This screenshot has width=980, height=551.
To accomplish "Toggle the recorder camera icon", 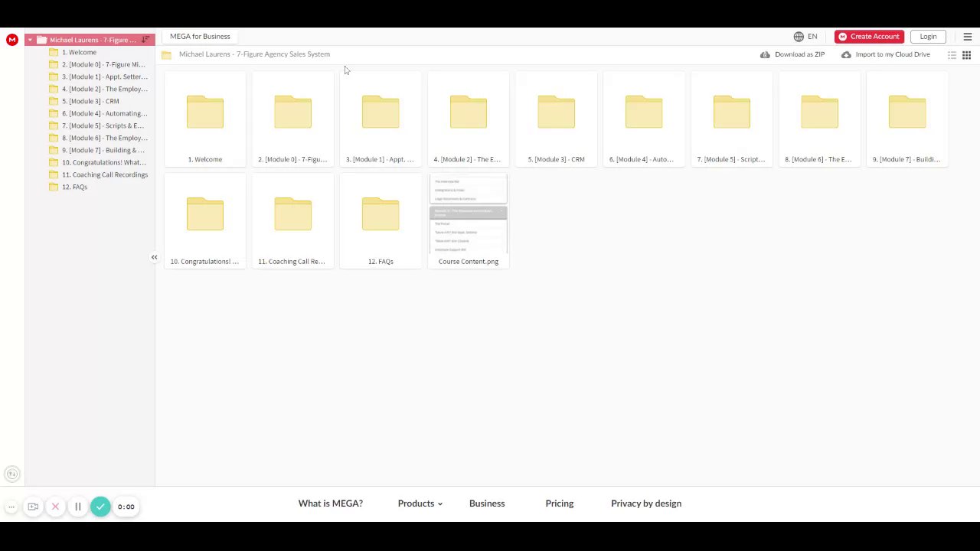I will (x=33, y=507).
